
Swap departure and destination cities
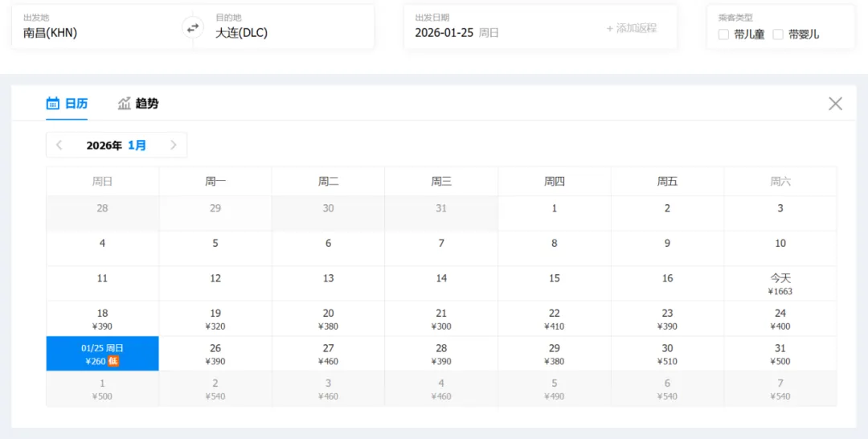point(193,27)
